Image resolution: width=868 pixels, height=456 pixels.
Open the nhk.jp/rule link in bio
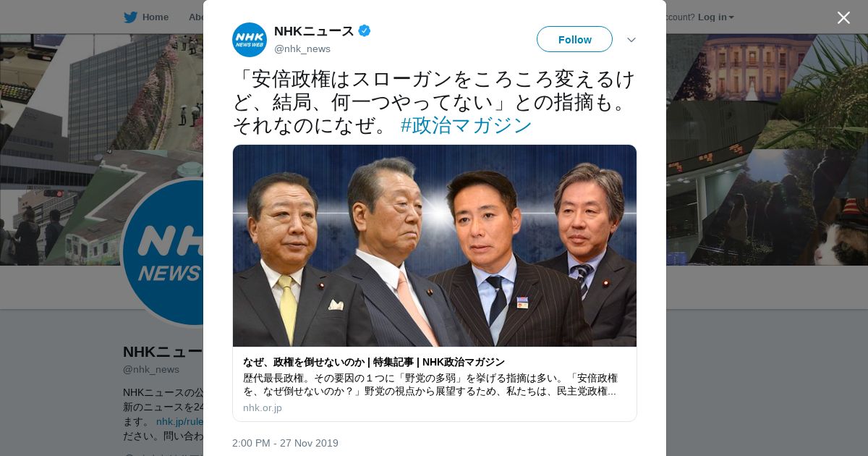click(x=179, y=421)
